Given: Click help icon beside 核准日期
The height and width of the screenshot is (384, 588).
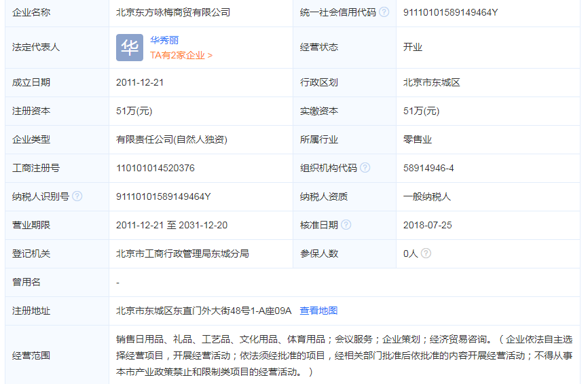Looking at the screenshot, I should pyautogui.click(x=346, y=224).
